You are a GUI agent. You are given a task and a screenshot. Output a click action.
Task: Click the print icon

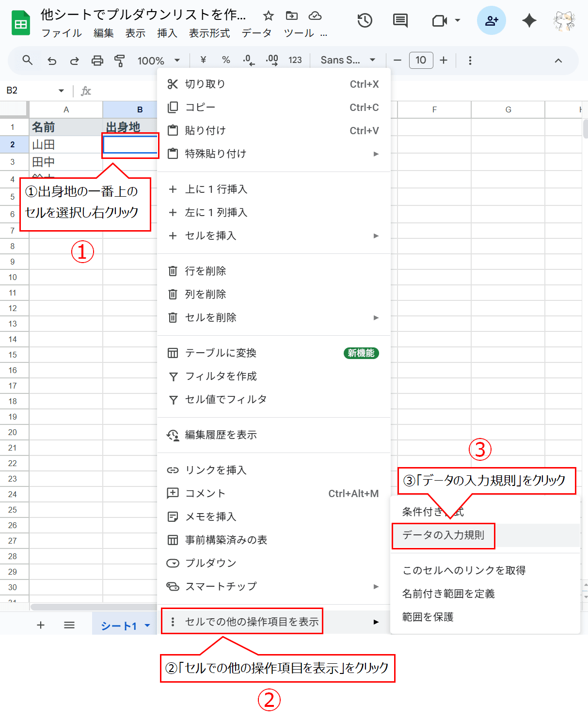tap(97, 61)
